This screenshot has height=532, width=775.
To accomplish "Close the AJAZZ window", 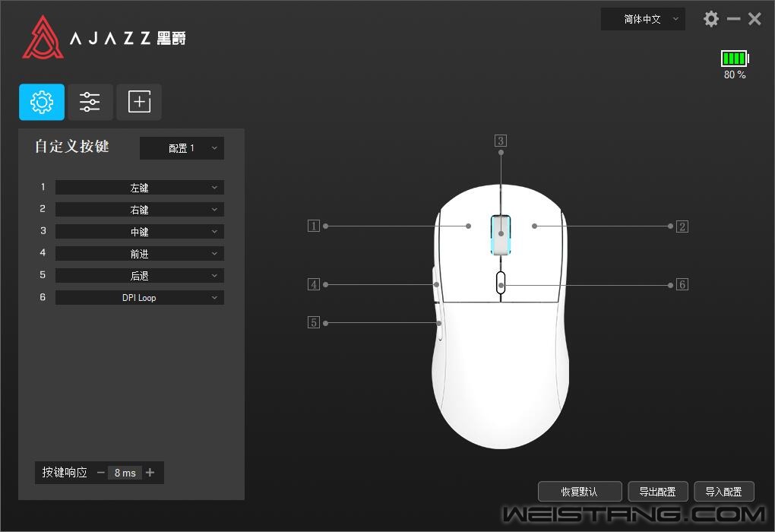I will [754, 19].
